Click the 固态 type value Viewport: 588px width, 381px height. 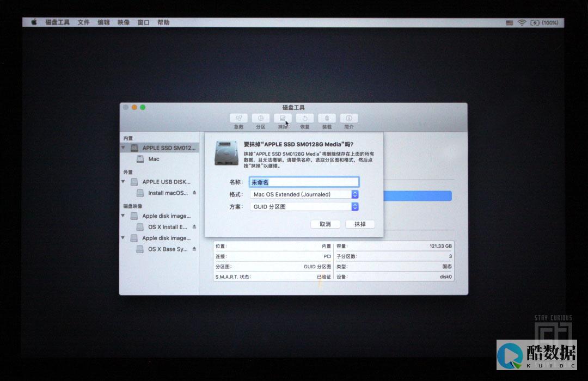(447, 267)
